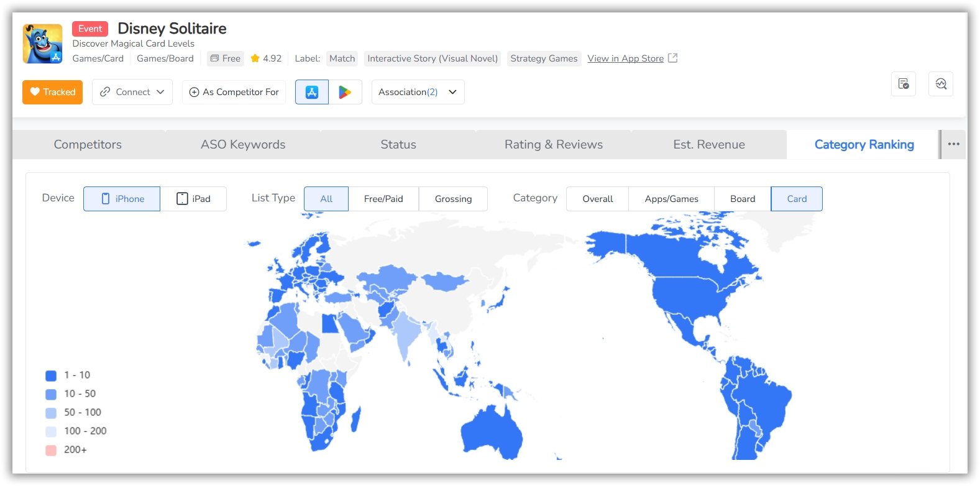The image size is (980, 486).
Task: Choose the Free/Paid list type
Action: [x=383, y=199]
